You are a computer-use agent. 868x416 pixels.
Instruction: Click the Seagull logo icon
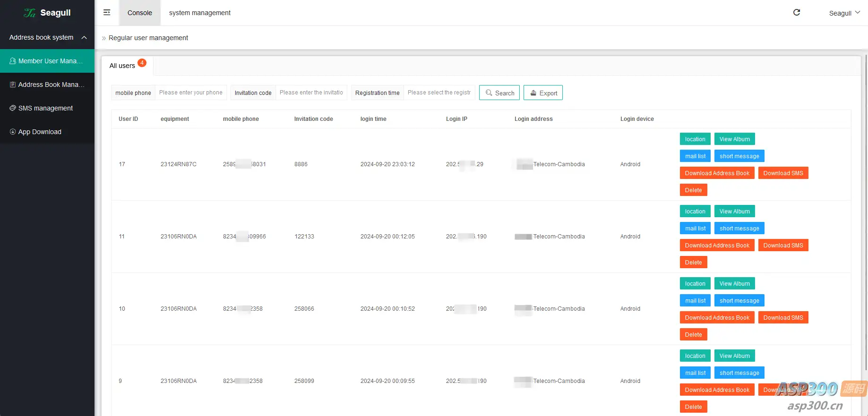pos(30,13)
